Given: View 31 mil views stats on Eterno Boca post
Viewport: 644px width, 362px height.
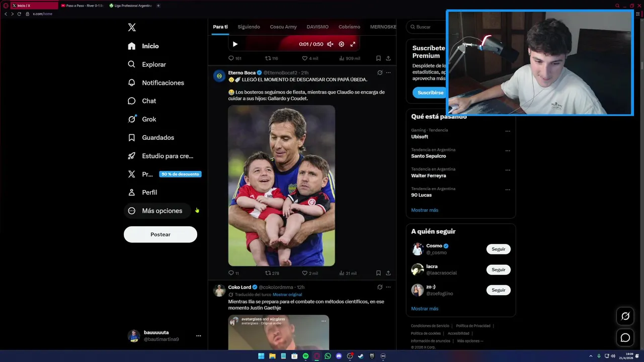Looking at the screenshot, I should [x=348, y=273].
